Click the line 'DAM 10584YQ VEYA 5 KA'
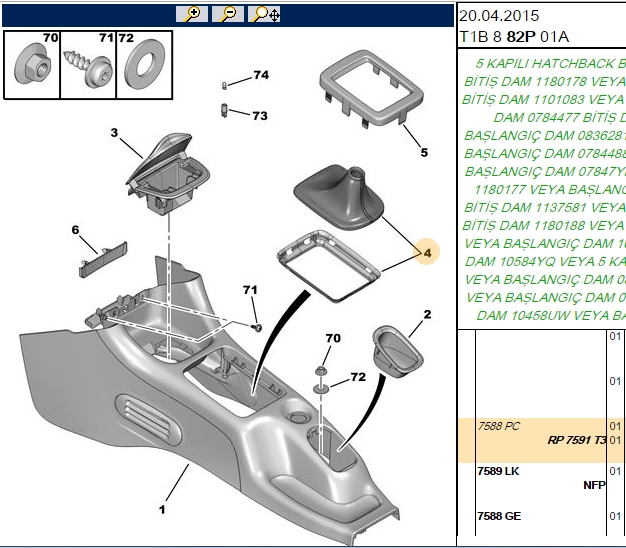This screenshot has height=548, width=626. (545, 262)
